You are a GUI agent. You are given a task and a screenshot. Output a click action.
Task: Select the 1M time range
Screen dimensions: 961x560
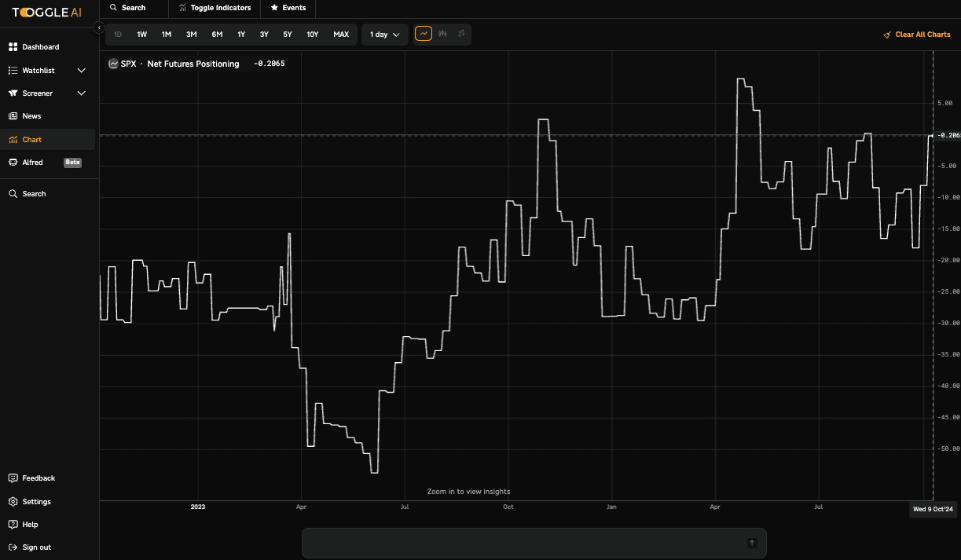(x=167, y=35)
